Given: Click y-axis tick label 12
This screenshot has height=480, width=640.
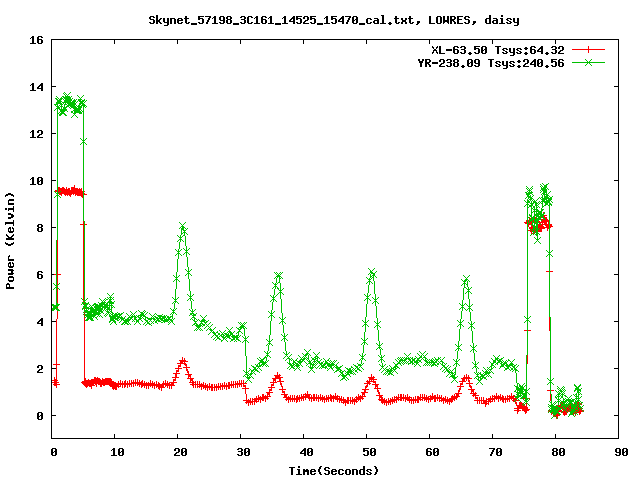Looking at the screenshot, I should click(36, 134).
